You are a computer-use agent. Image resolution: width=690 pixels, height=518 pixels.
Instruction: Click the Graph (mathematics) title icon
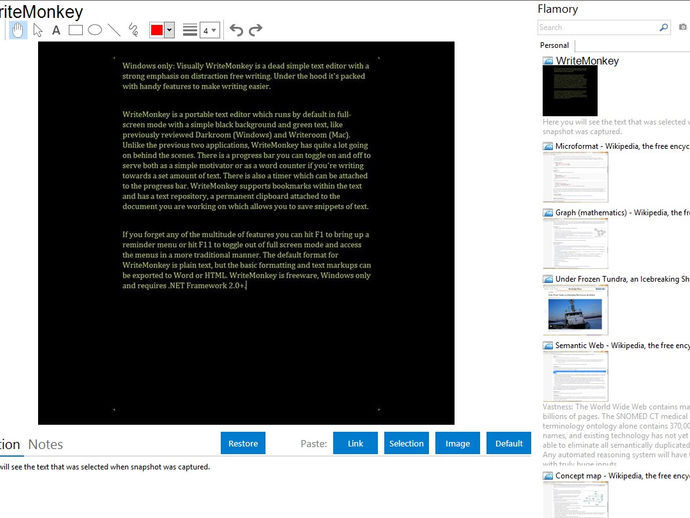coord(548,213)
